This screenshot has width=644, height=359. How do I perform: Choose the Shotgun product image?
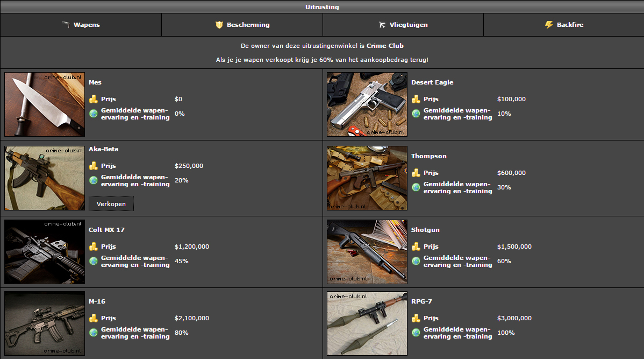coord(367,252)
